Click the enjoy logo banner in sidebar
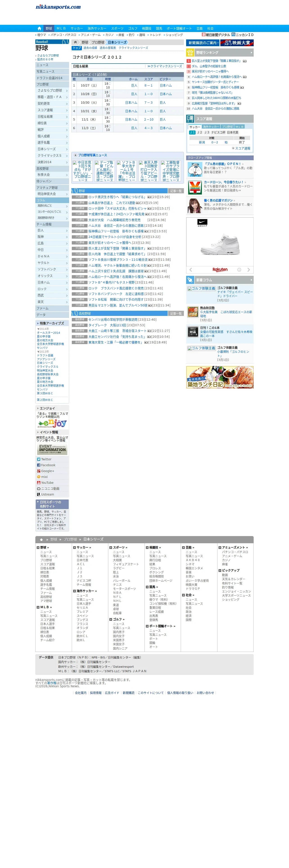 coord(52,423)
